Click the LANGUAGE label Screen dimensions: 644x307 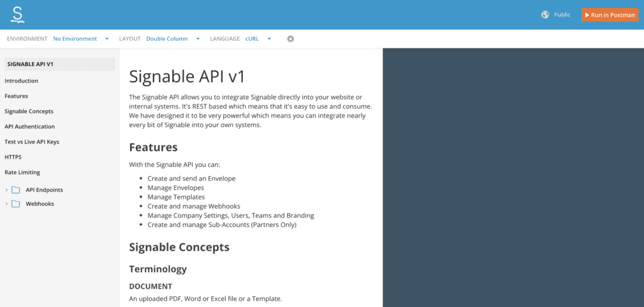point(225,38)
